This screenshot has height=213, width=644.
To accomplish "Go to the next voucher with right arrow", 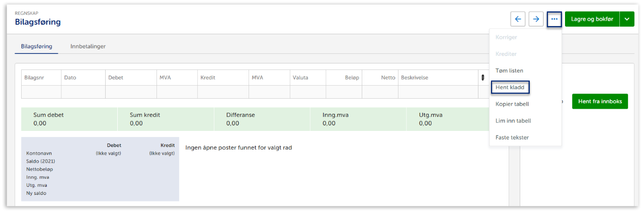I will point(536,19).
